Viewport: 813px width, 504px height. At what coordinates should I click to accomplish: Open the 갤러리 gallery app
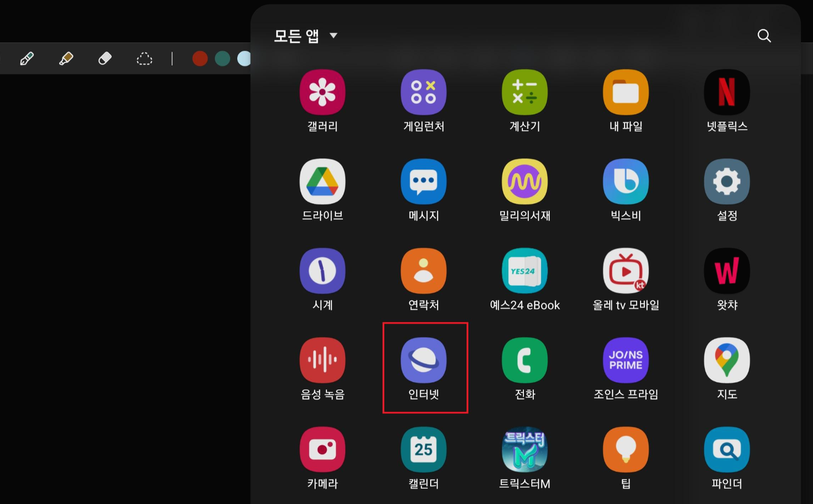click(x=323, y=92)
